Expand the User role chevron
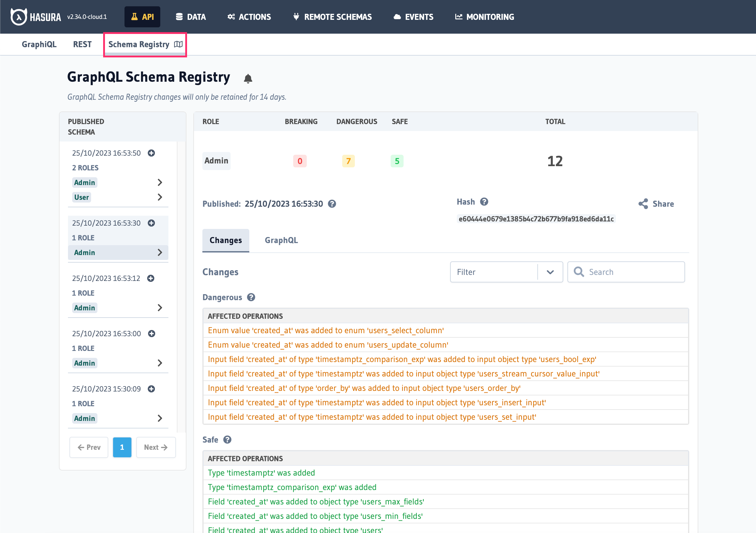The width and height of the screenshot is (756, 533). [160, 197]
